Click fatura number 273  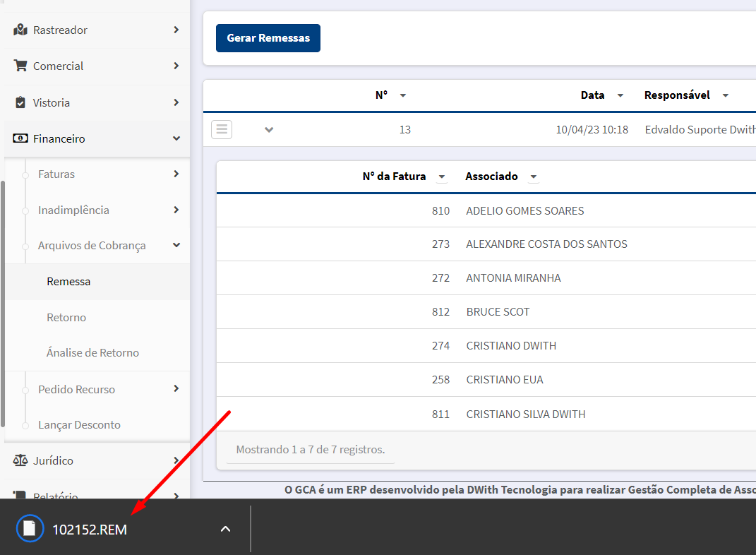[x=440, y=244]
